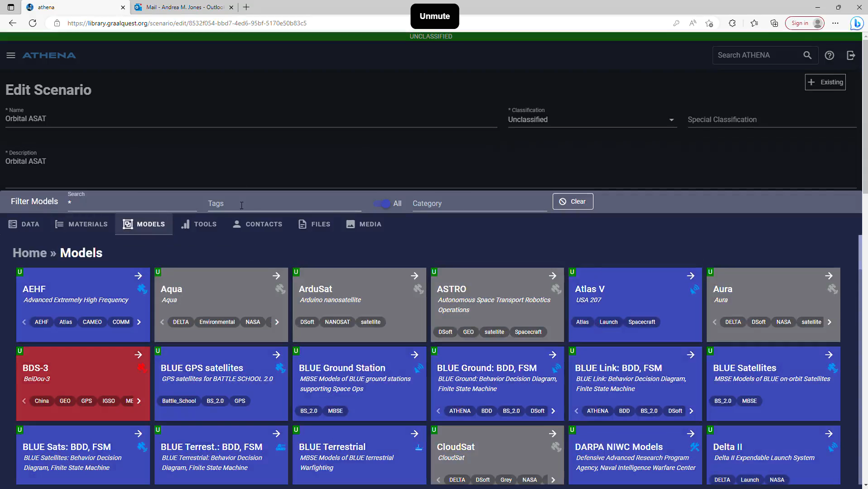The height and width of the screenshot is (489, 868).
Task: Click red satellite icon on BDS-3 card
Action: tap(142, 368)
